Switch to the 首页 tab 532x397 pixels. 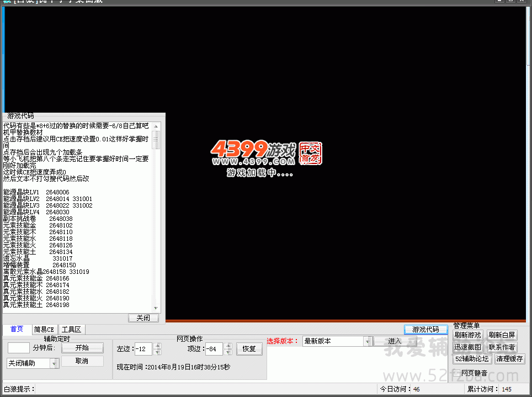point(17,329)
